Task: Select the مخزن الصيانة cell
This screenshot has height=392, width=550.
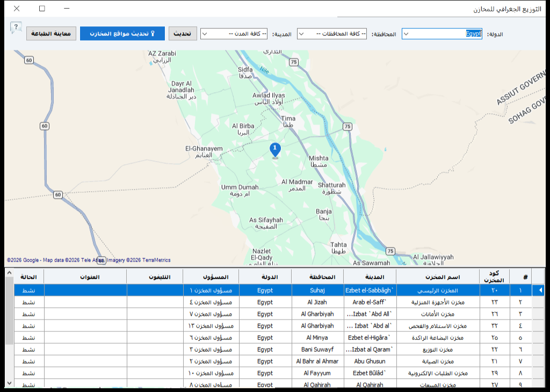Action: click(438, 361)
